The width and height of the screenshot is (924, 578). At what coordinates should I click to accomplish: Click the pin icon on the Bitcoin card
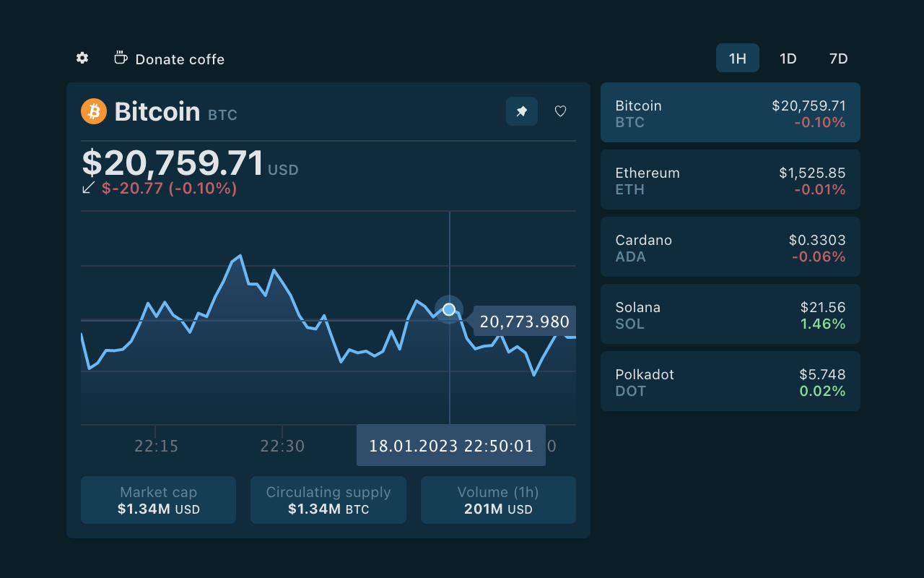coord(521,111)
